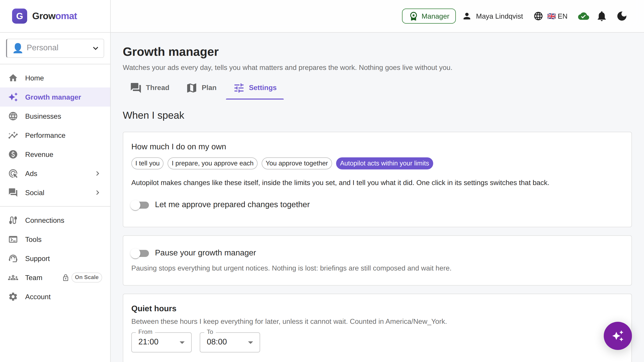The image size is (644, 362).
Task: Go to Growth manager in sidebar
Action: pyautogui.click(x=55, y=97)
